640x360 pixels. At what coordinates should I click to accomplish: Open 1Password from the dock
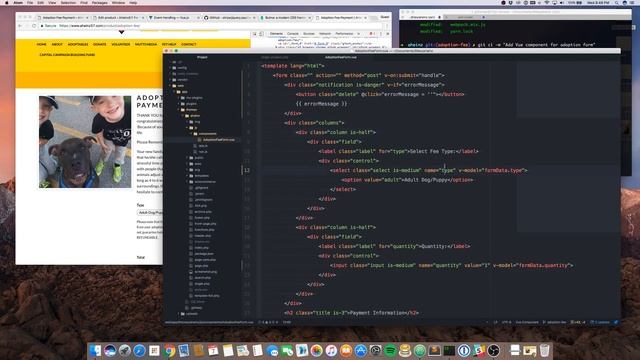pos(464,351)
